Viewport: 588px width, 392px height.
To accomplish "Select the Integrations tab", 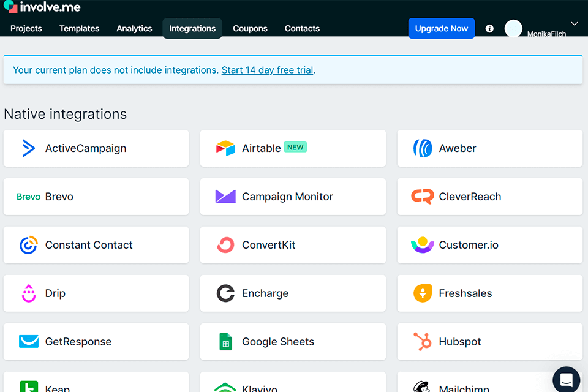I will 192,29.
